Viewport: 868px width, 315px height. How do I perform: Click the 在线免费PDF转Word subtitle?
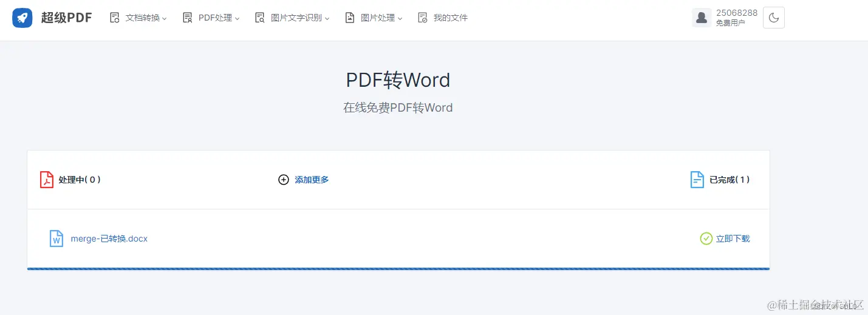click(x=398, y=108)
